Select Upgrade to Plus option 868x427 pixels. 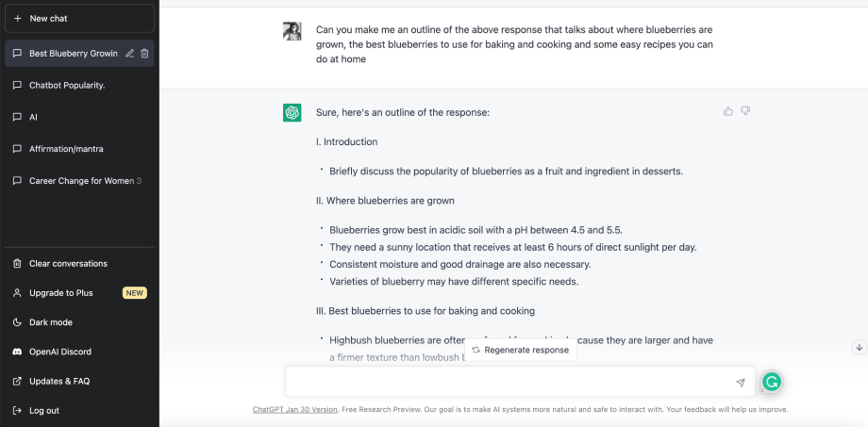(x=61, y=293)
